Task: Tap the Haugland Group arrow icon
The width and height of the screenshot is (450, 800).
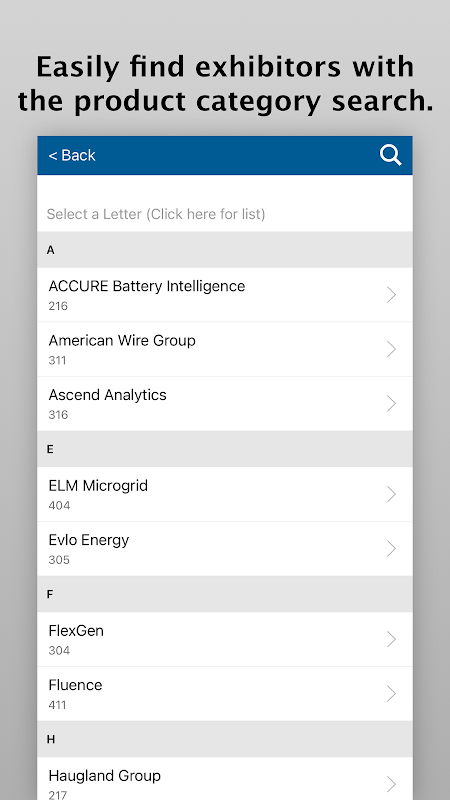Action: tap(391, 784)
